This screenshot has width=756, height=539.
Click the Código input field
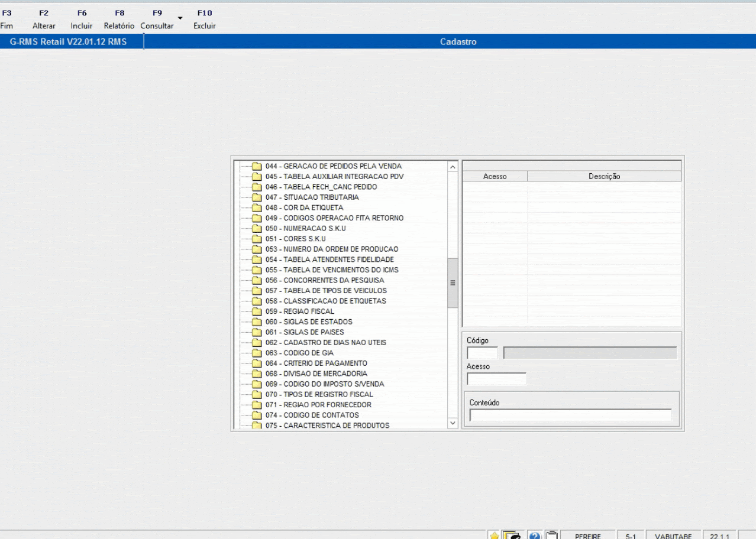(483, 353)
